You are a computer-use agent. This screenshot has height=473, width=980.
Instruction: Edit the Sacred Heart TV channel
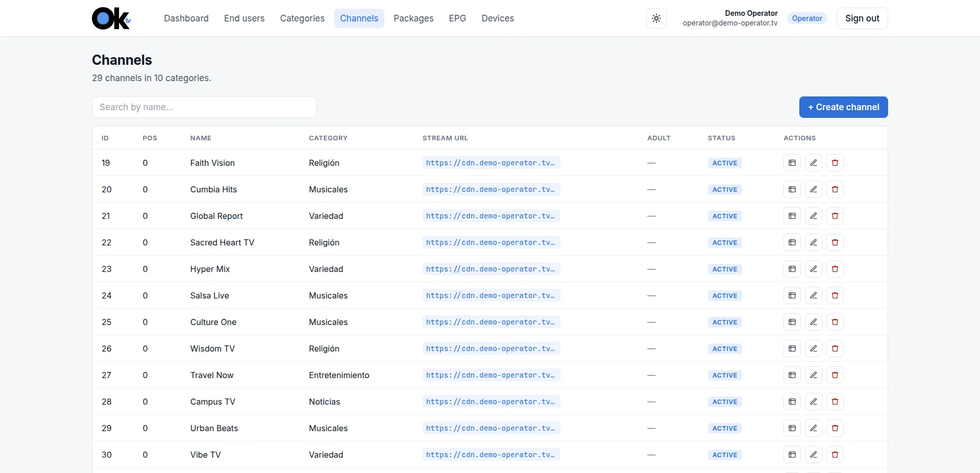pyautogui.click(x=814, y=242)
